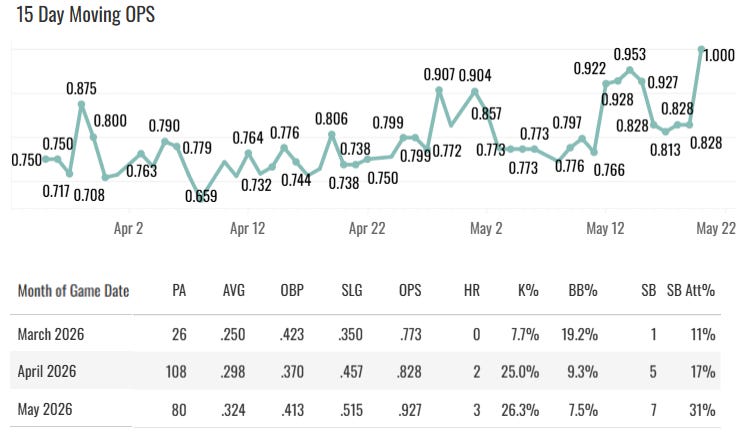Click the 0.953 data point
Image resolution: width=745 pixels, height=434 pixels.
click(630, 70)
